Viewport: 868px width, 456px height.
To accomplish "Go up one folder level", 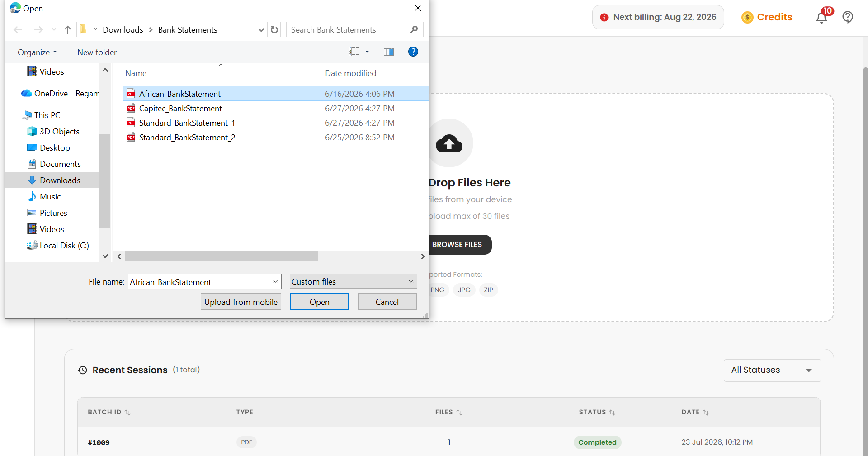I will (68, 30).
